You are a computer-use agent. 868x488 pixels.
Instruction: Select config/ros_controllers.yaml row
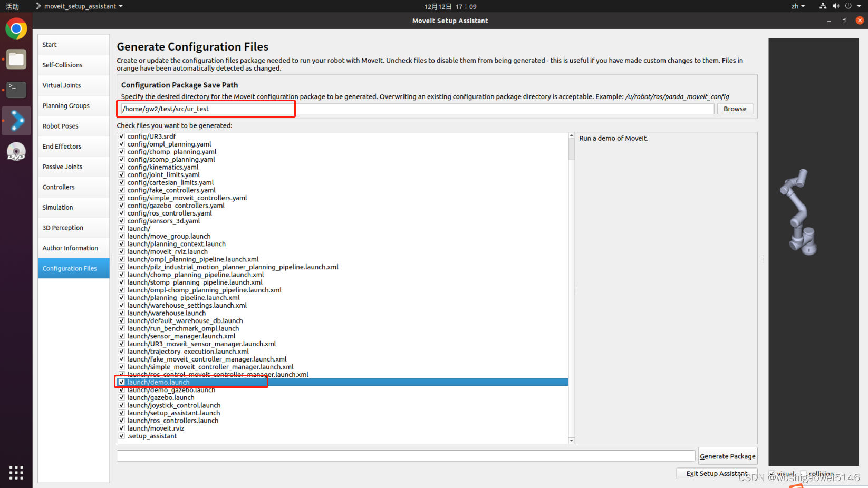(343, 213)
